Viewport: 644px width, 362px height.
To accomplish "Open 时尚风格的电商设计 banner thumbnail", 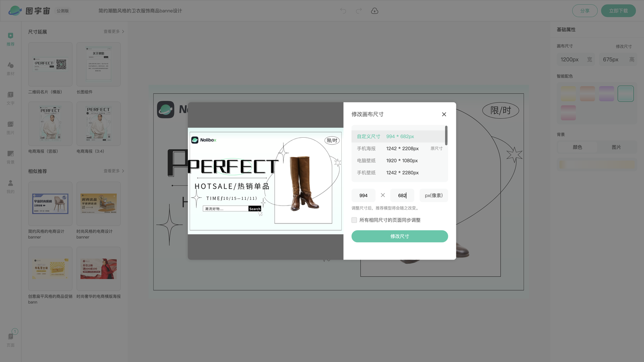I will pos(98,204).
